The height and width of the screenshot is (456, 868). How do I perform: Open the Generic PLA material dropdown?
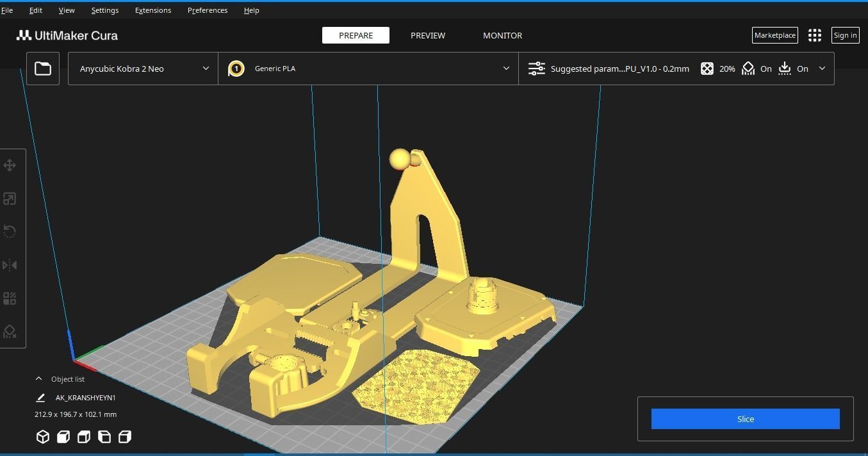368,69
